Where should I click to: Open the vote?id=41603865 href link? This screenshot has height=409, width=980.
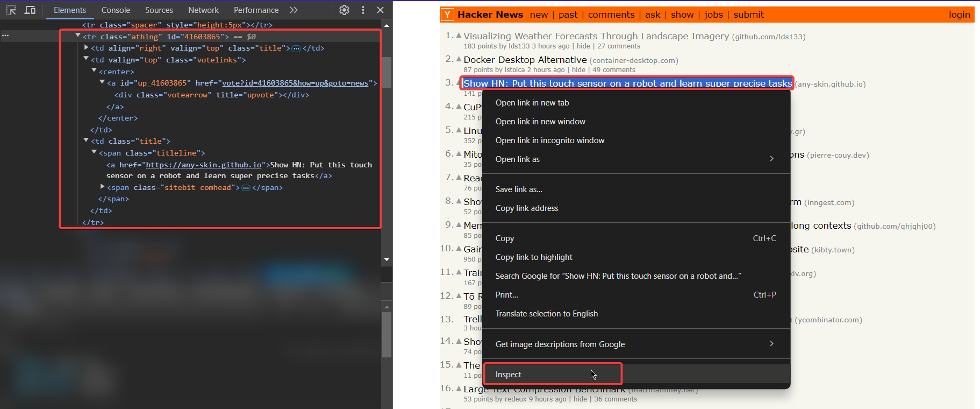click(x=295, y=83)
